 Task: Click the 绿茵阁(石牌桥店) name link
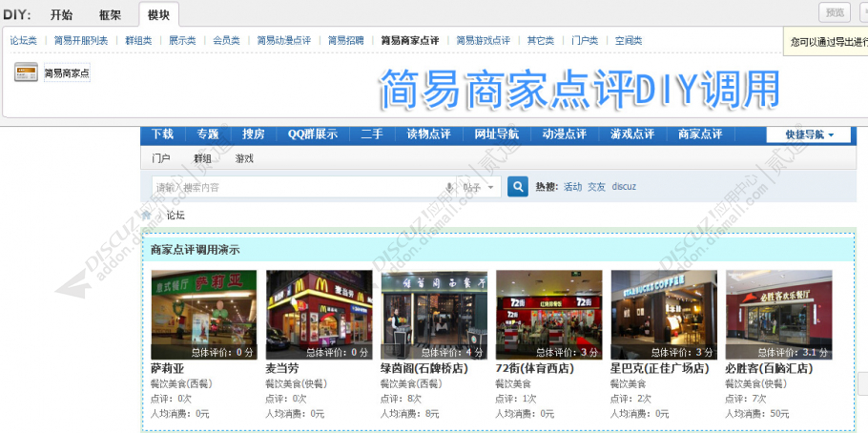point(424,368)
